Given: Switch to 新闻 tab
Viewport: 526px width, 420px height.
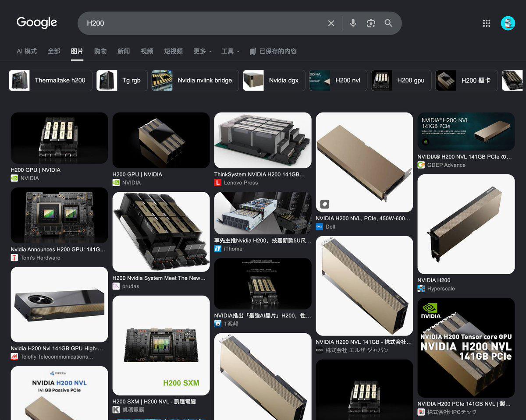Looking at the screenshot, I should (124, 51).
